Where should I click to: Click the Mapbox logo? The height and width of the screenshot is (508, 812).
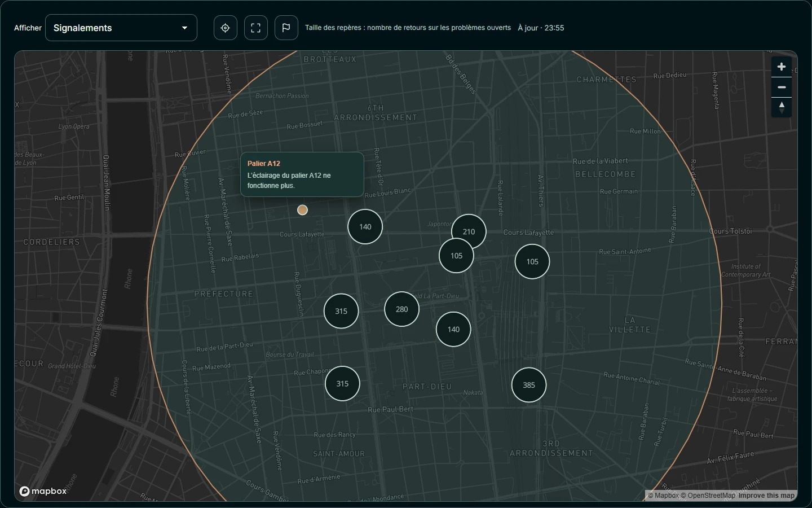coord(43,491)
